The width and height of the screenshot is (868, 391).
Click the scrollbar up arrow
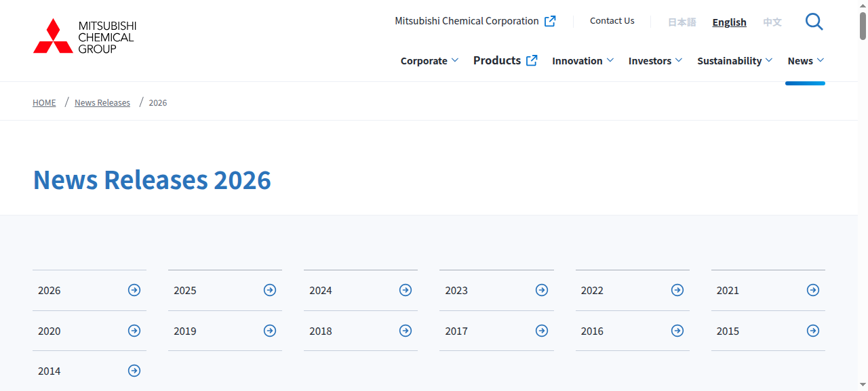point(863,5)
